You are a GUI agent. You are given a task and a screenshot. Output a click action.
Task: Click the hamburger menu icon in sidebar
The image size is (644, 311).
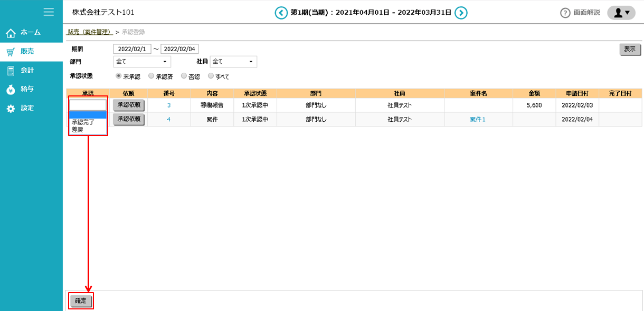point(49,12)
